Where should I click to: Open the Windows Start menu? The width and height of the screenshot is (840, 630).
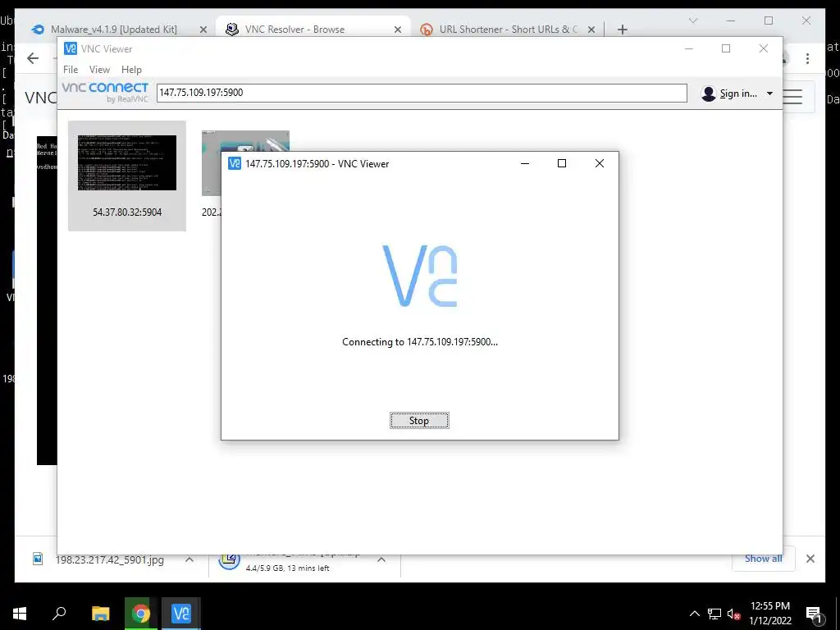click(20, 614)
